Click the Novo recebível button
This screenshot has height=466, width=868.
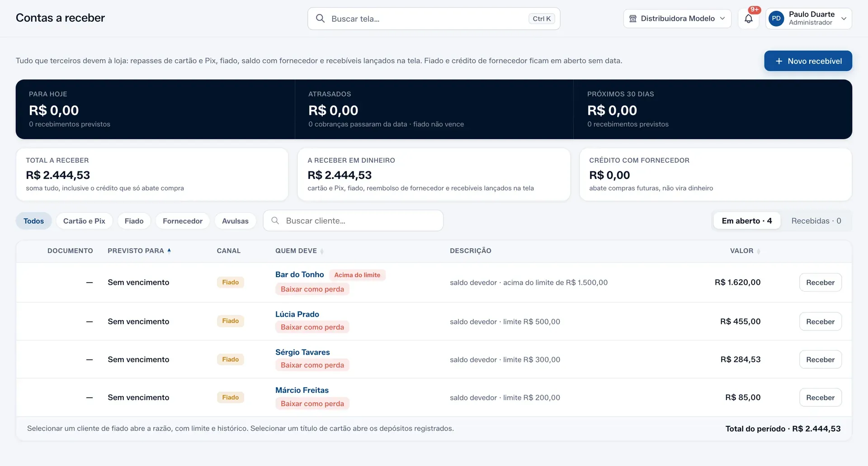pyautogui.click(x=808, y=61)
